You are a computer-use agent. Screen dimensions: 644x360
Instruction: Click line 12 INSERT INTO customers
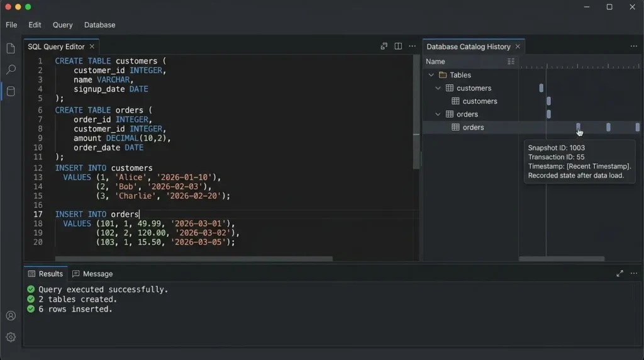click(104, 168)
